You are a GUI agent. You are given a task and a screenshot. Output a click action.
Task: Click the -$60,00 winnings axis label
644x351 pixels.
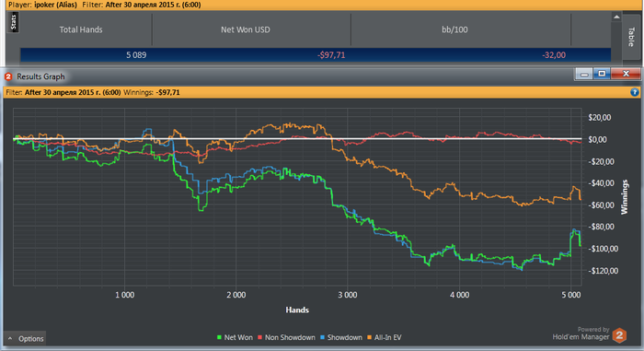(x=602, y=205)
